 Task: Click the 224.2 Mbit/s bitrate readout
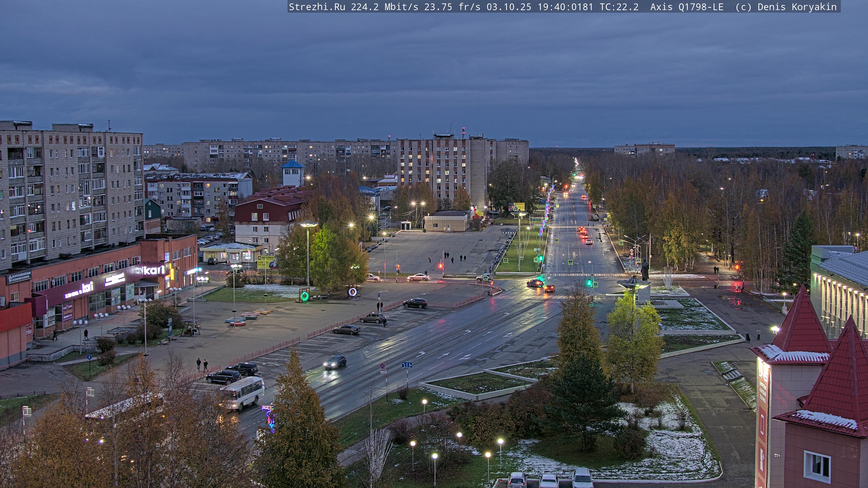pos(384,7)
